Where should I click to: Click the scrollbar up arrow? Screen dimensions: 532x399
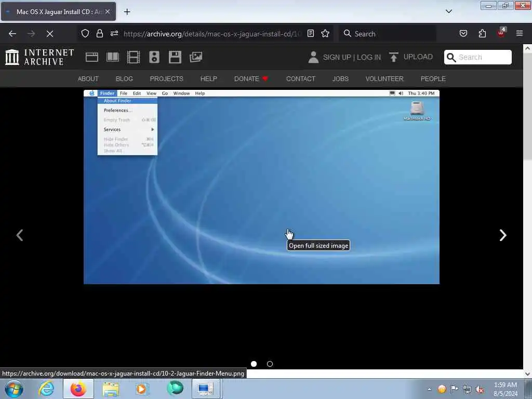pyautogui.click(x=528, y=48)
